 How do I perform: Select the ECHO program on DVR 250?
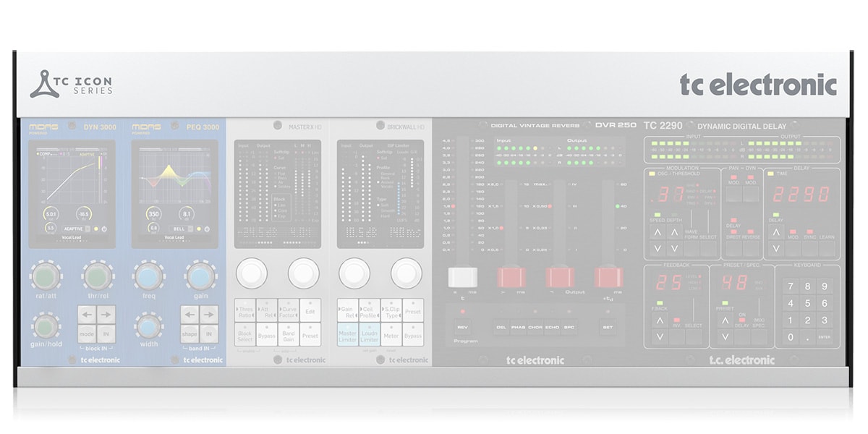pos(553,327)
